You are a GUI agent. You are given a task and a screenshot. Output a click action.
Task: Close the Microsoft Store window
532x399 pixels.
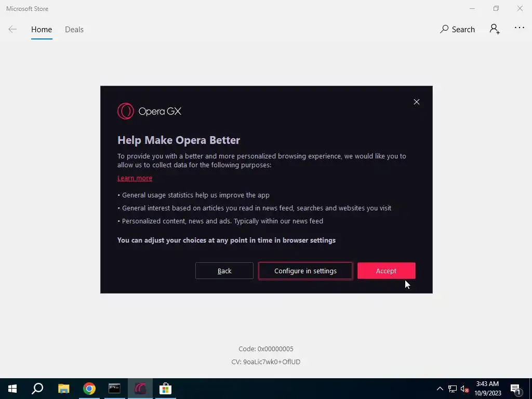click(520, 8)
